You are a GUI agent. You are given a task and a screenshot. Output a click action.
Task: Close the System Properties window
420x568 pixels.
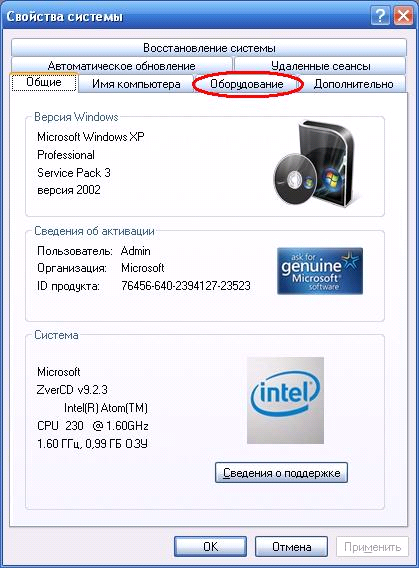pos(403,16)
